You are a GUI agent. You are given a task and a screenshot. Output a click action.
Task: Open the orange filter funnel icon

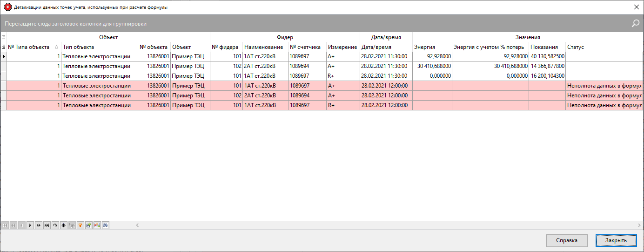click(x=80, y=225)
